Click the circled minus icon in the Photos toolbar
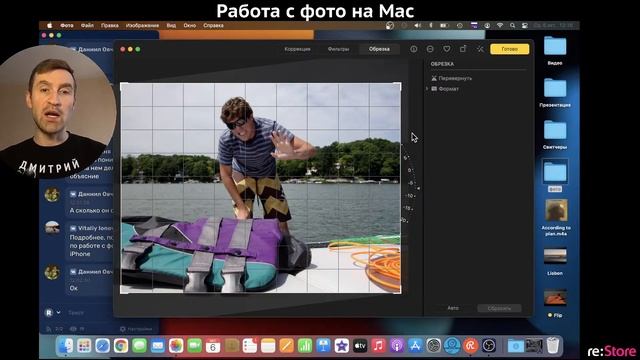This screenshot has width=640, height=360. pos(430,49)
